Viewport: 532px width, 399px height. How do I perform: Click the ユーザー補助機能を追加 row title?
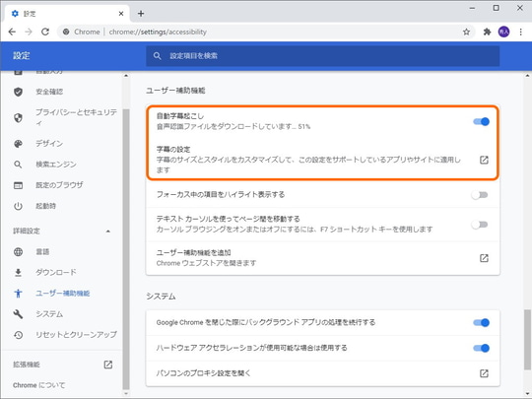point(194,252)
